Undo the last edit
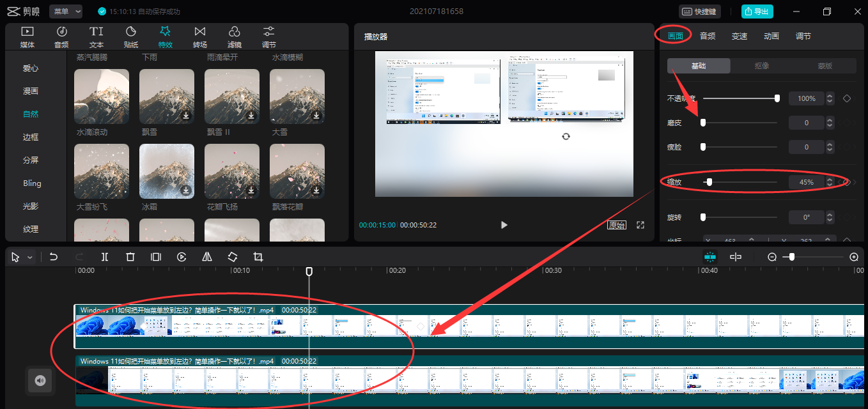The width and height of the screenshot is (868, 409). (54, 257)
